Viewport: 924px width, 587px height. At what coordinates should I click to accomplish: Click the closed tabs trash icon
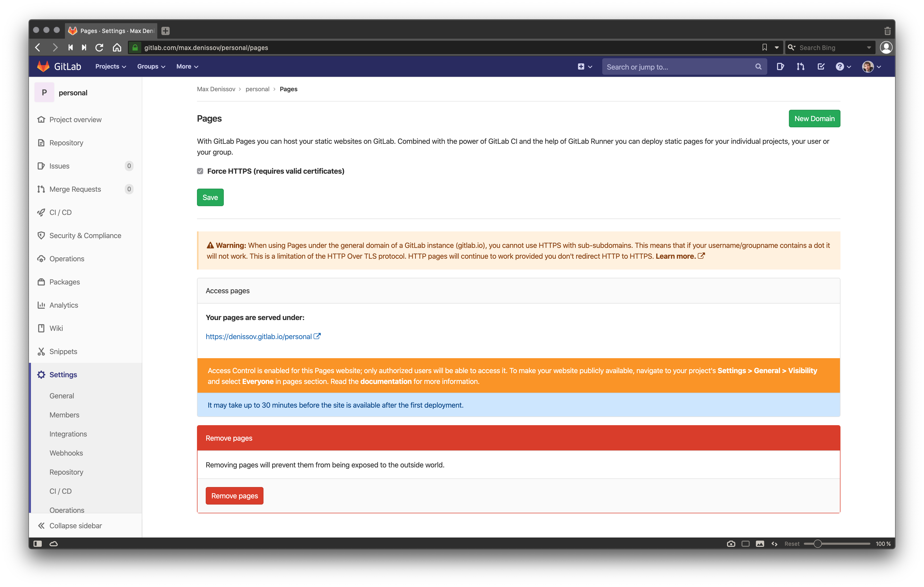pos(888,31)
